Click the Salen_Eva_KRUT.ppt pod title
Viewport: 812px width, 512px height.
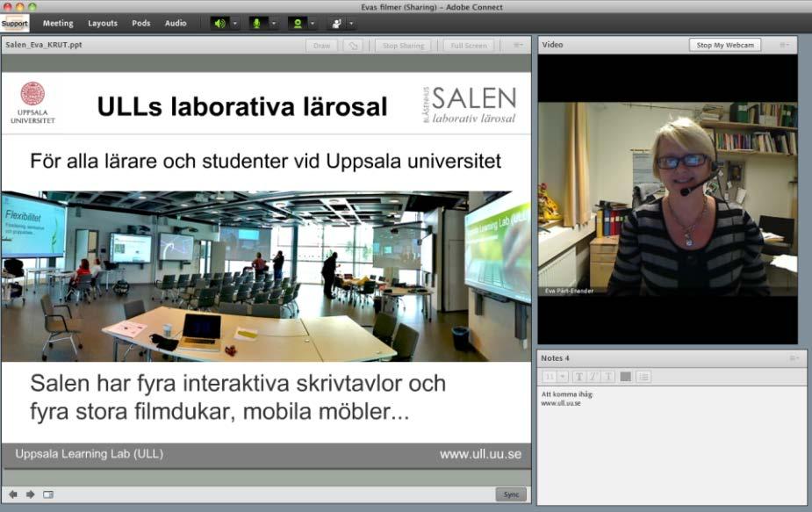44,45
